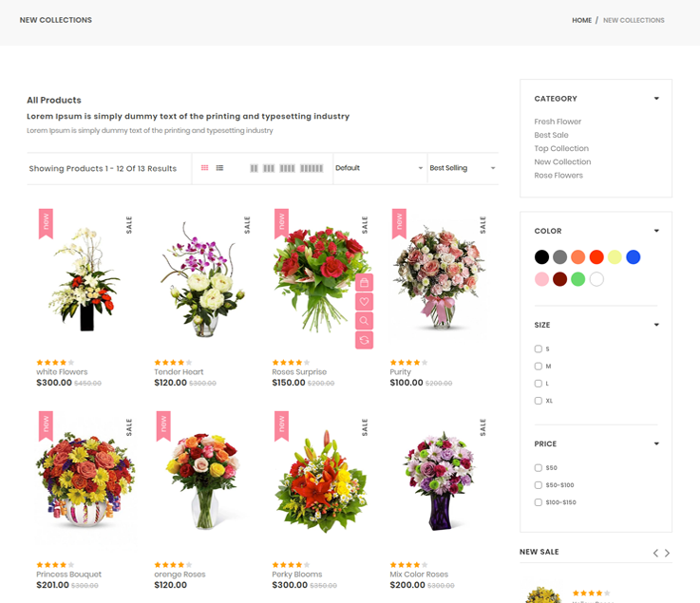Image resolution: width=700 pixels, height=603 pixels.
Task: Open the Rose Flowers category link
Action: point(558,176)
